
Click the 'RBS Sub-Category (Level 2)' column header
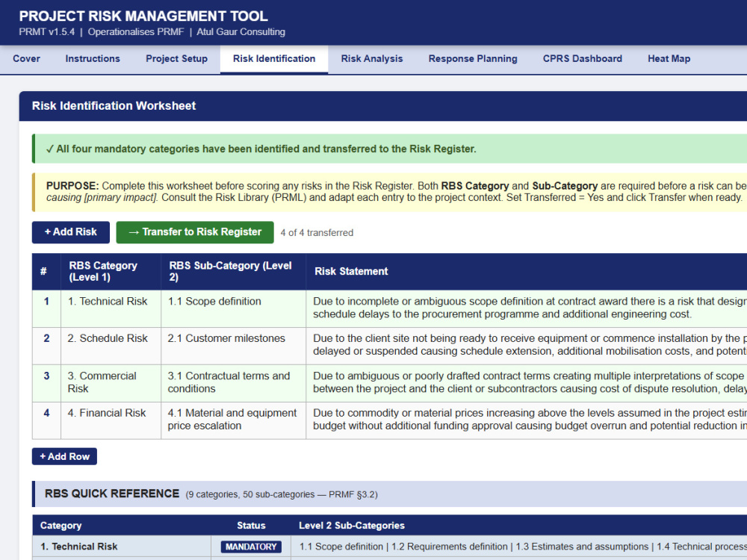click(233, 272)
